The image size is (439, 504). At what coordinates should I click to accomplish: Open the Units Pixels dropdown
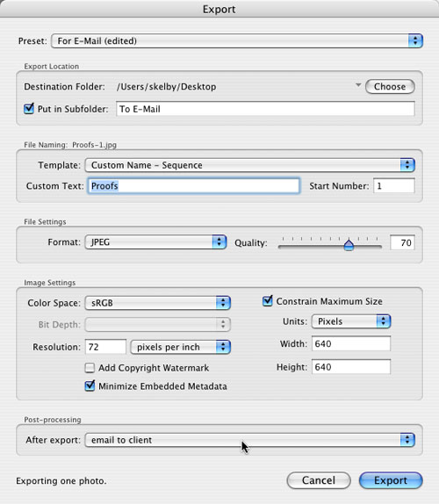(x=351, y=321)
